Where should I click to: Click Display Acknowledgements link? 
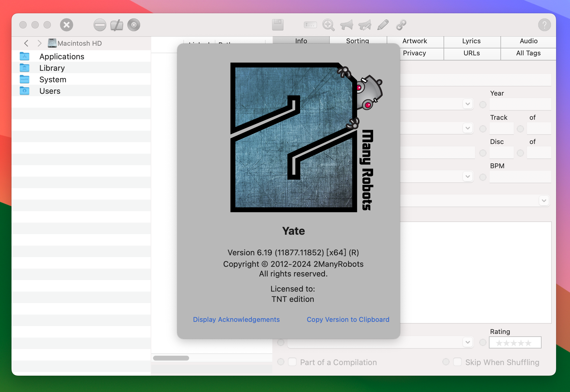(236, 319)
